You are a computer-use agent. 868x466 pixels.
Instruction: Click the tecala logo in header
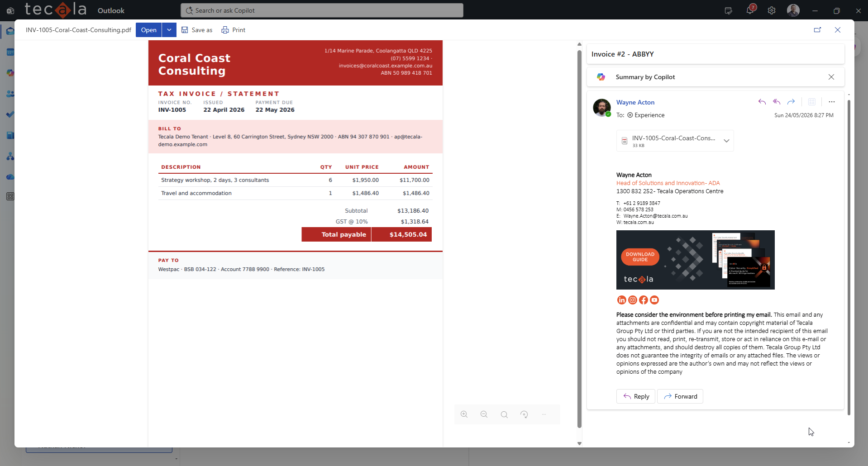(x=55, y=10)
